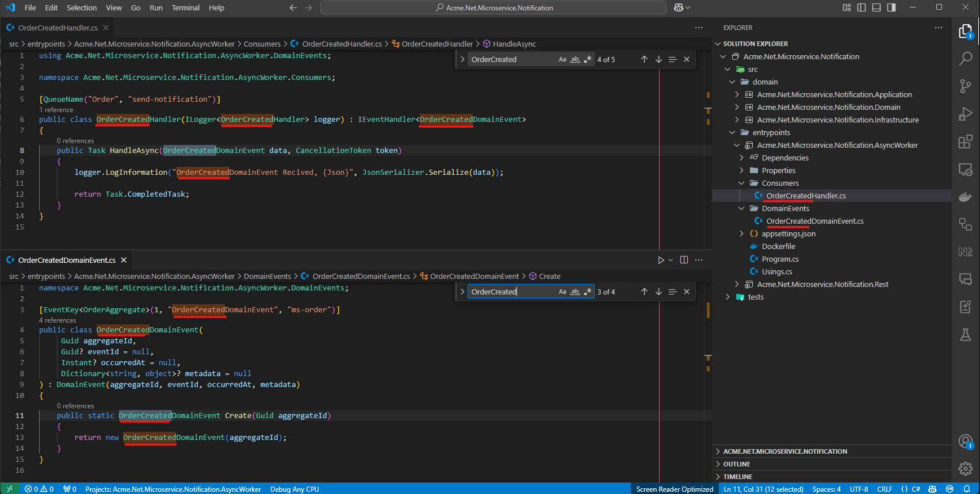Toggle Find in Selection in top find widget
Image resolution: width=980 pixels, height=494 pixels.
click(x=672, y=59)
